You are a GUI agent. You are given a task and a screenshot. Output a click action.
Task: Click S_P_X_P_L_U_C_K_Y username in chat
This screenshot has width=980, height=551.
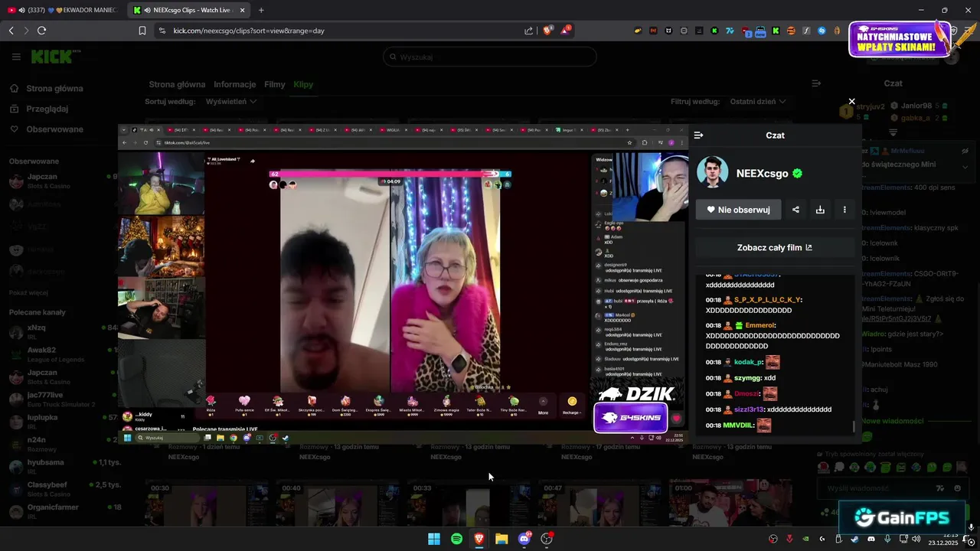pos(768,300)
